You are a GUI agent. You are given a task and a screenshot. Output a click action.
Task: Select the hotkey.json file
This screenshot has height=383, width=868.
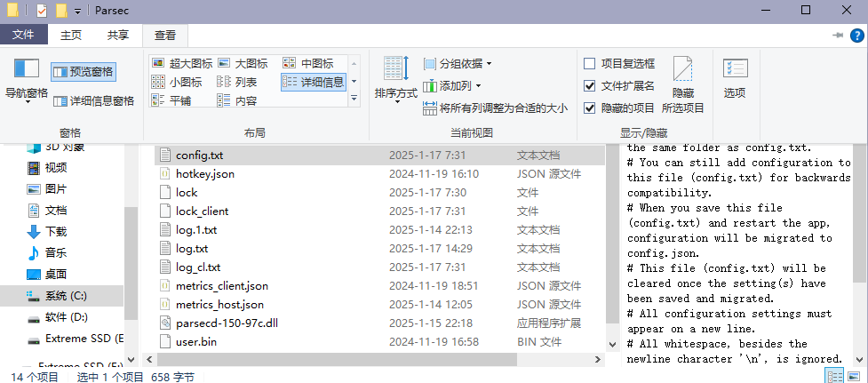point(379,174)
